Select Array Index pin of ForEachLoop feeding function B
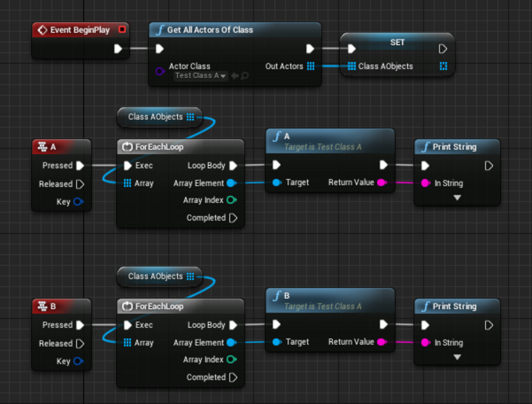The height and width of the screenshot is (404, 532). click(x=232, y=359)
